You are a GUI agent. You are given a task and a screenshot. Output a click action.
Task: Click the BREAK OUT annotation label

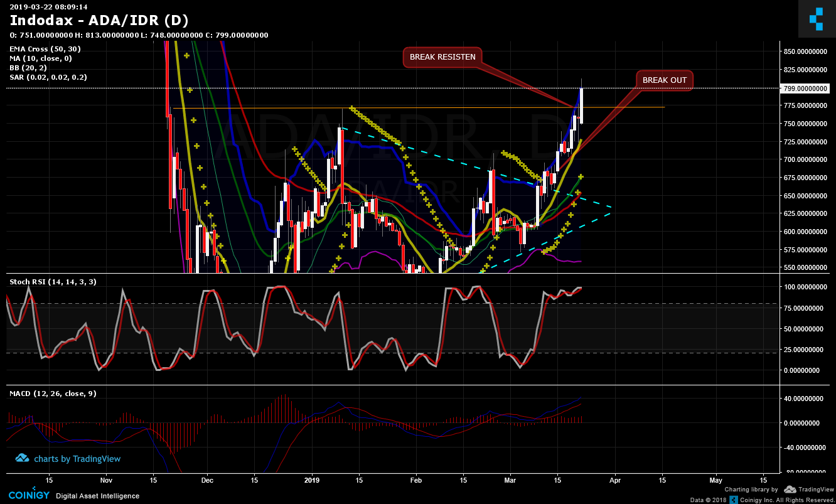(664, 80)
